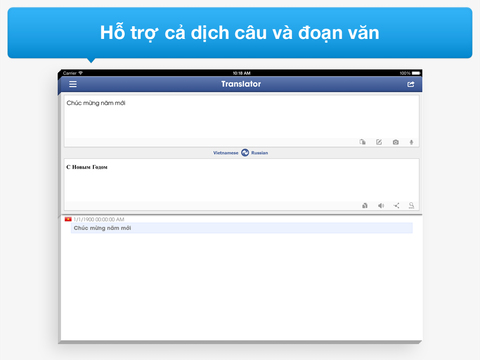The image size is (480, 360).
Task: Click the 'Translator' title in the header
Action: 241,84
